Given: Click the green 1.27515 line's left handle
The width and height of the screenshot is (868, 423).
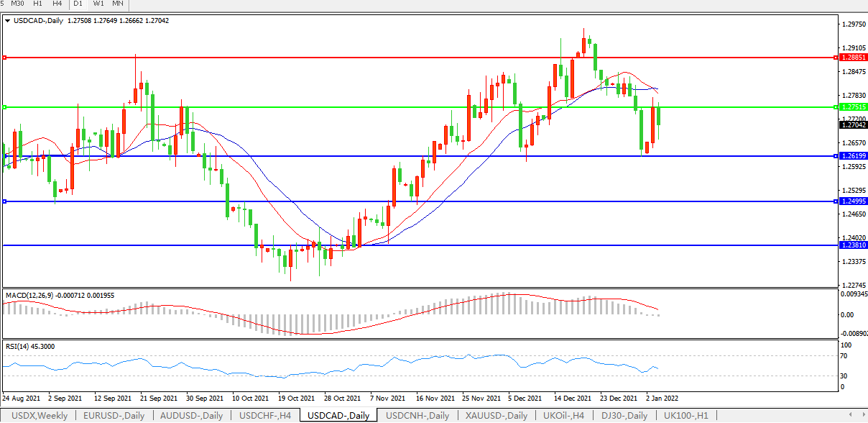Looking at the screenshot, I should [x=5, y=107].
